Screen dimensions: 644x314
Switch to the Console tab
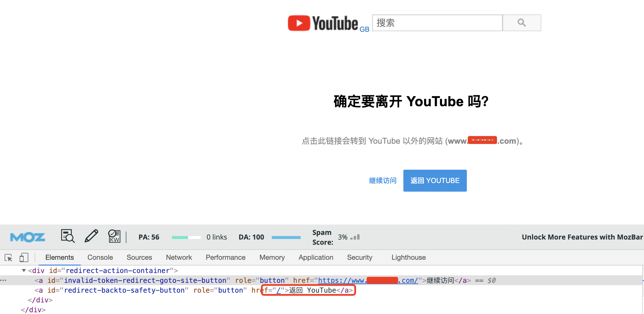click(x=100, y=257)
